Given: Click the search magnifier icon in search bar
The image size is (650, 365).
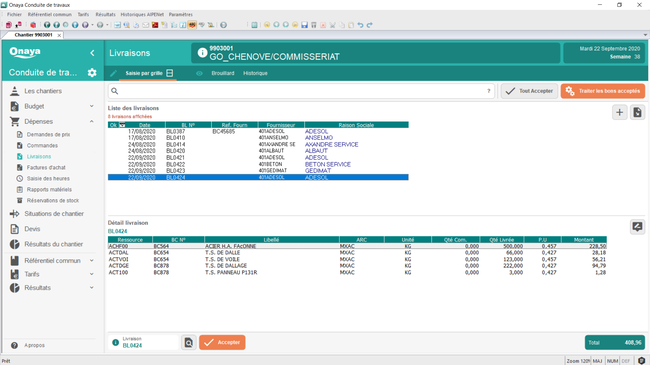Looking at the screenshot, I should point(115,91).
